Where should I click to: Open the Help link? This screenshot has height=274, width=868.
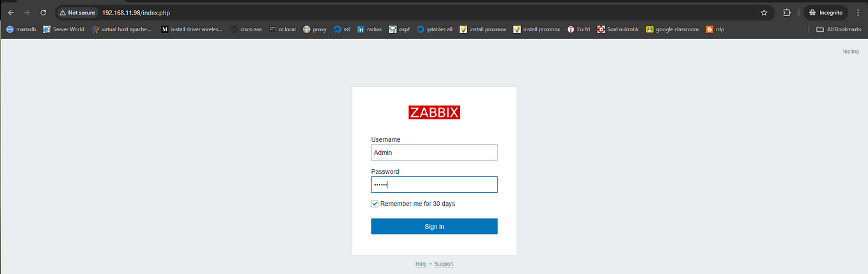coord(421,264)
